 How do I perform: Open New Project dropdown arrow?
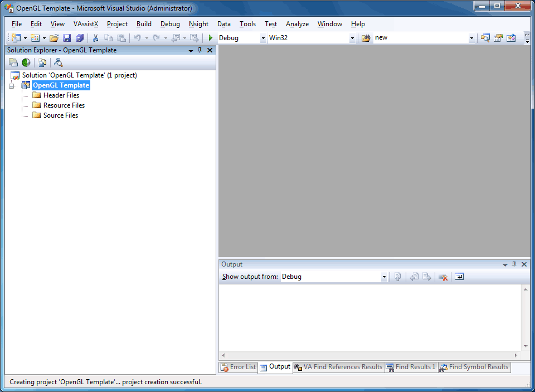(x=25, y=38)
